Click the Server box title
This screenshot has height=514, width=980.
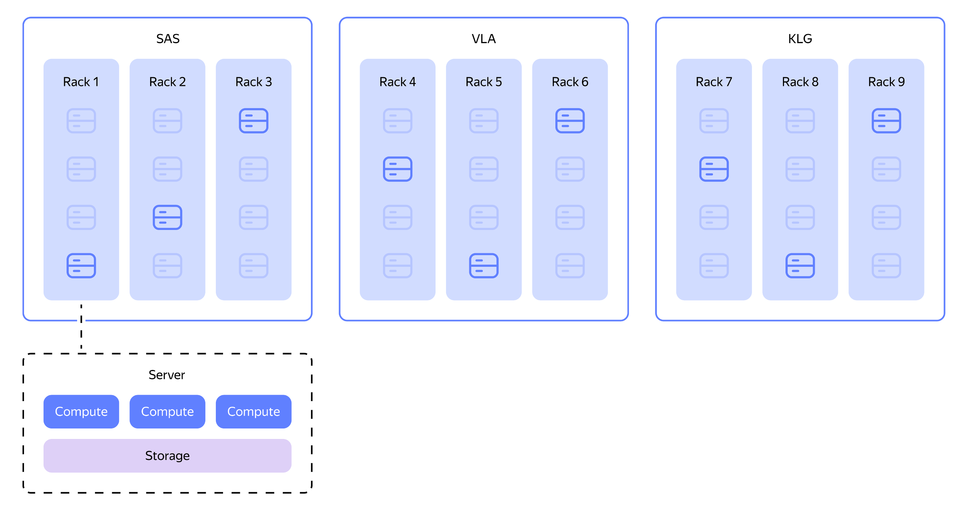click(x=167, y=375)
